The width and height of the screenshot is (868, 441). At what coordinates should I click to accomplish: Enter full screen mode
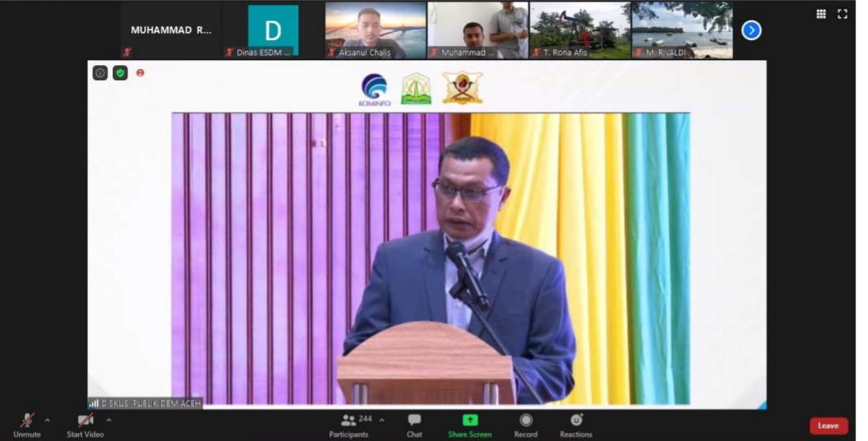(x=842, y=14)
